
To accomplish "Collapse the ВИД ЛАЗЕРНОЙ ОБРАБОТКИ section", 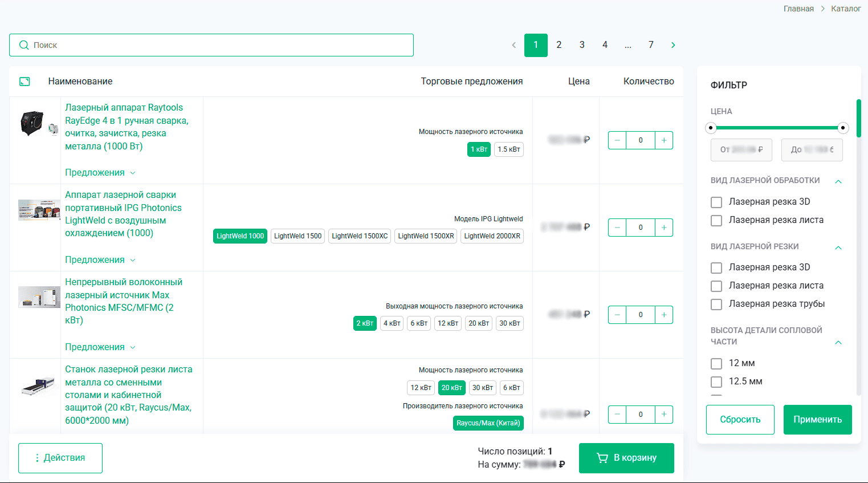I will (x=838, y=181).
